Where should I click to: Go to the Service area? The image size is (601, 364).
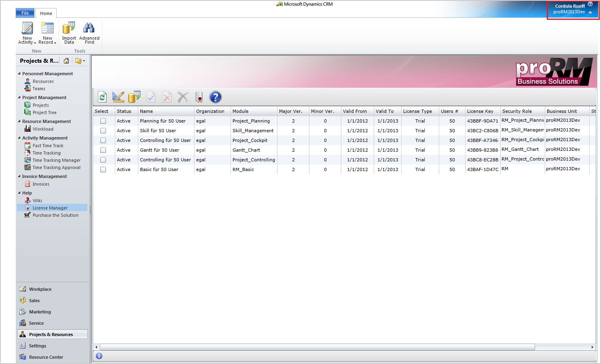(36, 323)
